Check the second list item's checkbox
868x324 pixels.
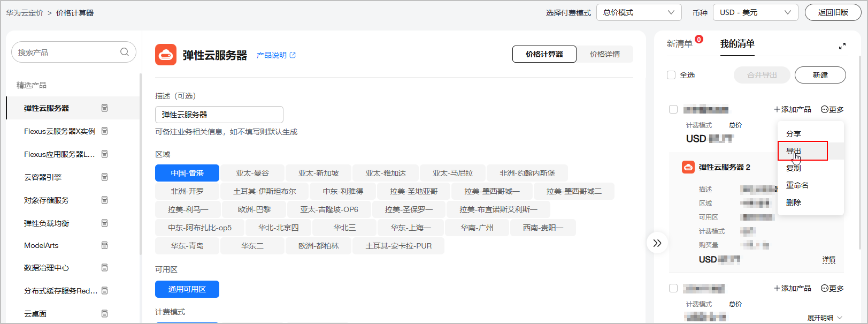coord(673,288)
